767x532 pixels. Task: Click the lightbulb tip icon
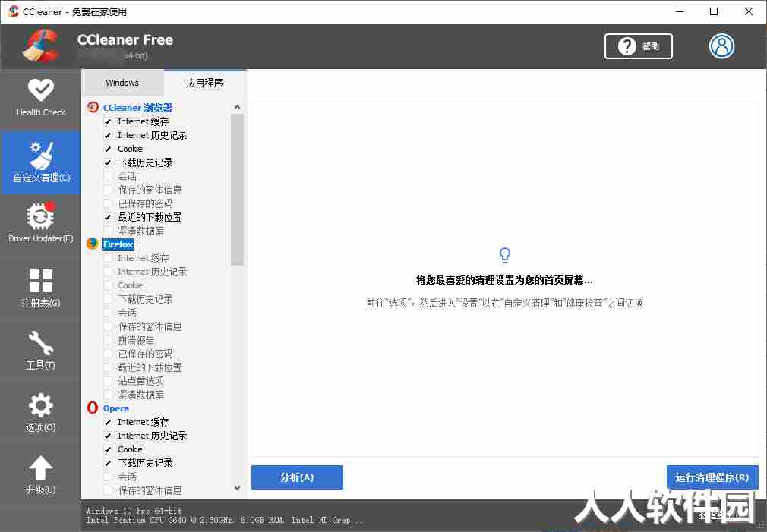(x=505, y=255)
